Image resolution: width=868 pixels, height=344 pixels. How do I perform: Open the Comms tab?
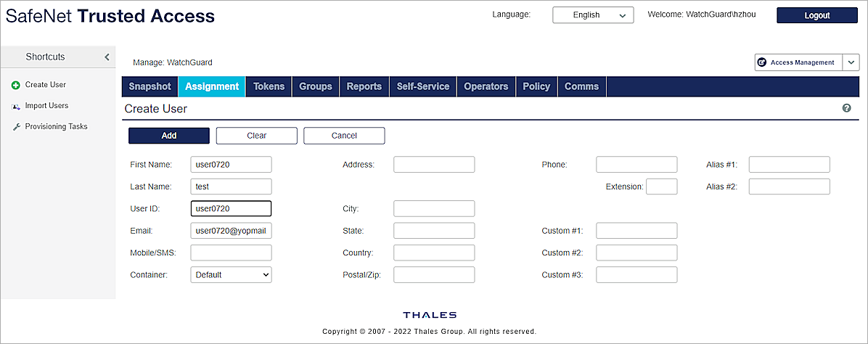click(x=582, y=86)
